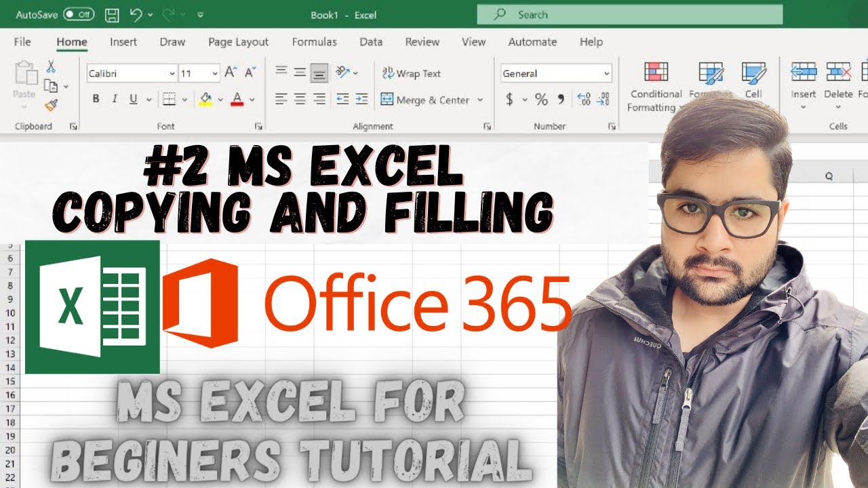Switch to the Insert tab
Screen dimensions: 868x488
point(123,42)
